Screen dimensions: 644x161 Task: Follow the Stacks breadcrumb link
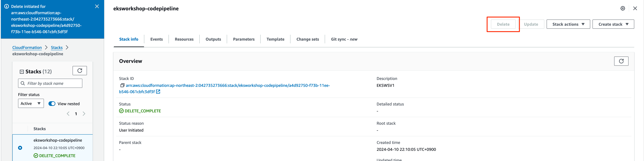coord(57,47)
